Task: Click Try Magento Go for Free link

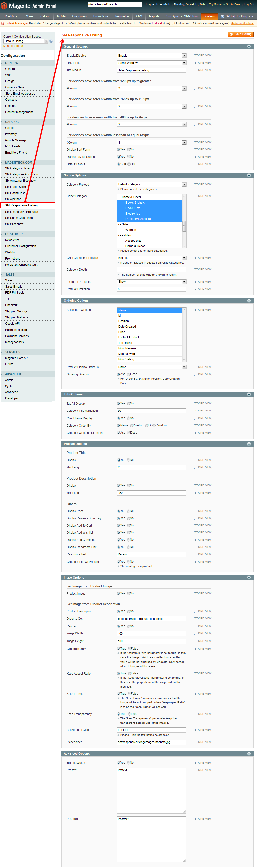Action: point(225,5)
